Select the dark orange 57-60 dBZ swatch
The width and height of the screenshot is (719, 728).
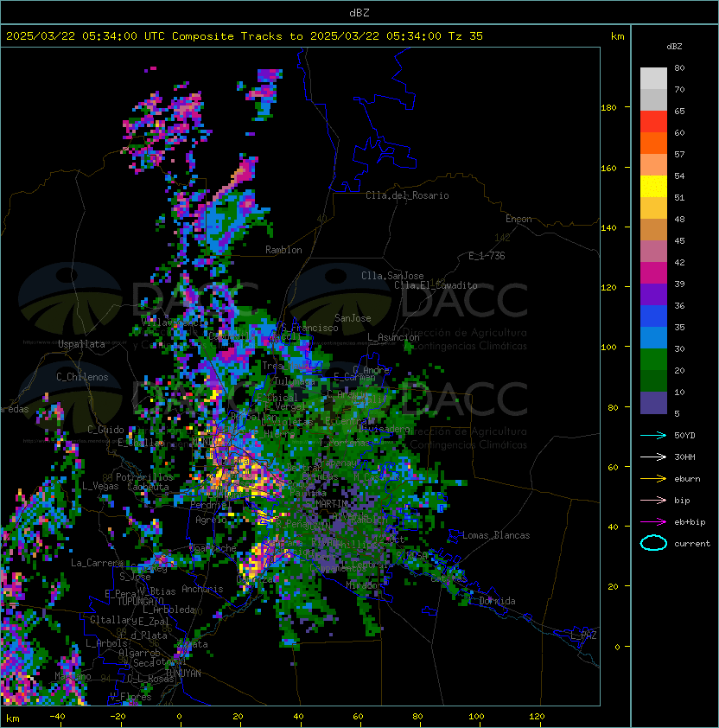pyautogui.click(x=653, y=143)
